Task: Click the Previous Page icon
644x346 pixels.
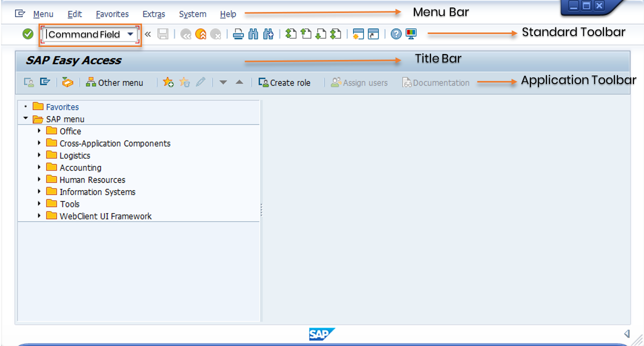Action: click(306, 34)
